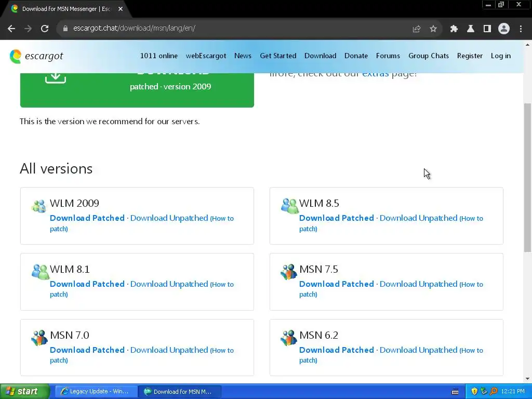This screenshot has height=399, width=532.
Task: Download Unpatched MSN 7.5
Action: click(x=418, y=284)
